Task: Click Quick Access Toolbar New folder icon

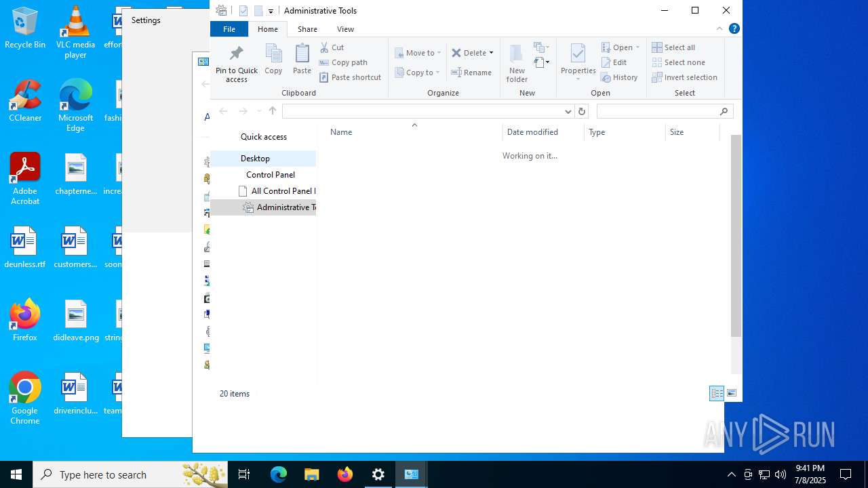Action: pyautogui.click(x=258, y=11)
